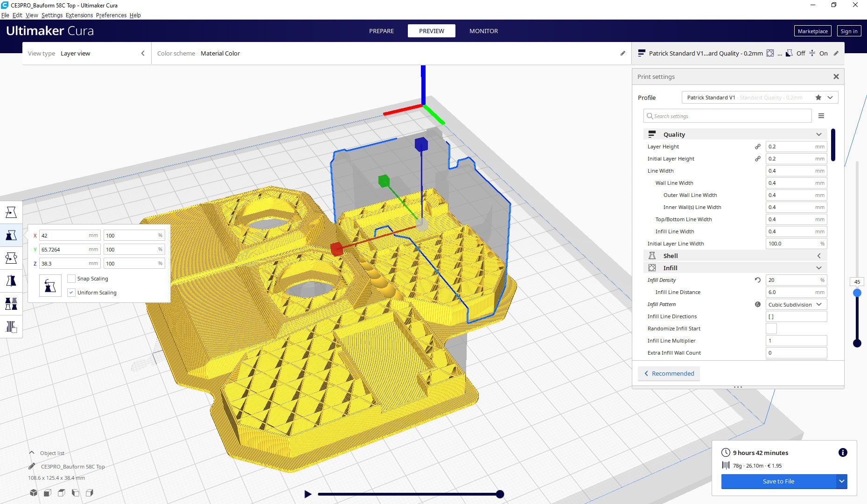The image size is (867, 504).
Task: Select the Support Blocker tool
Action: click(11, 326)
